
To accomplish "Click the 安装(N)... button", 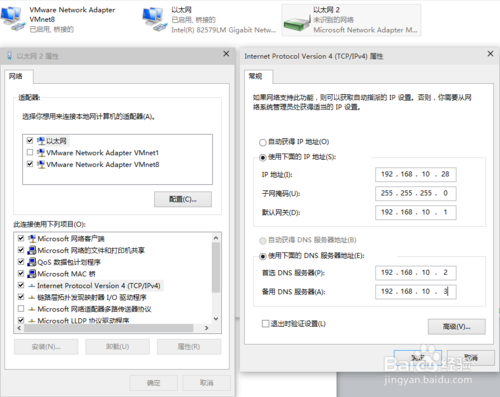I will point(46,347).
